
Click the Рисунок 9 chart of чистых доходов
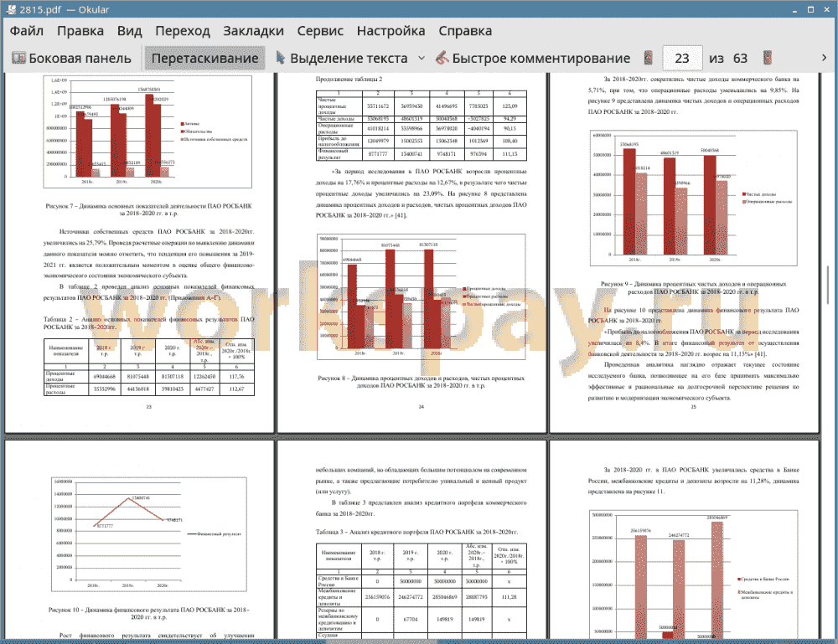coord(694,198)
